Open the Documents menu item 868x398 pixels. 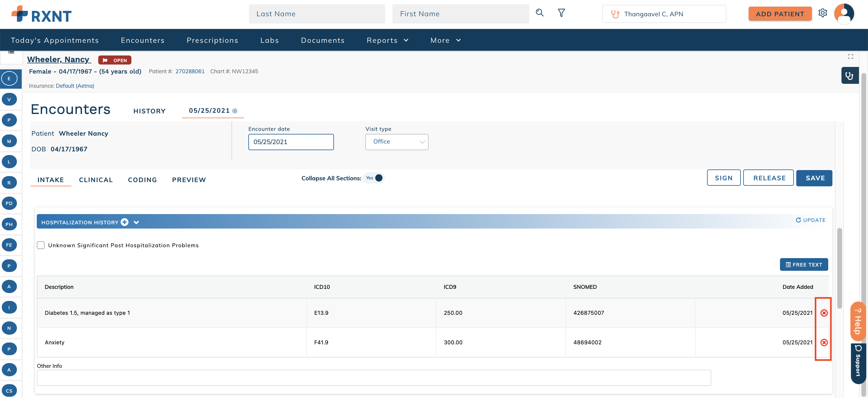(322, 40)
